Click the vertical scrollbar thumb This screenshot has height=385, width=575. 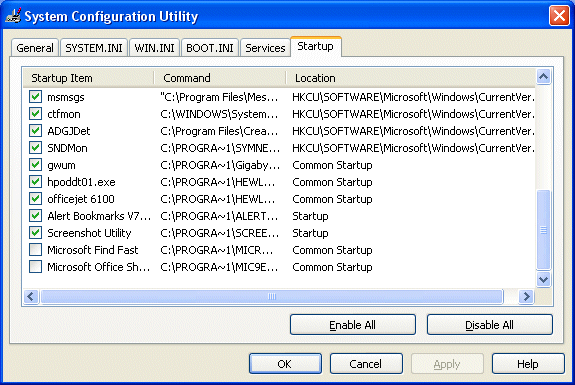coord(543,230)
